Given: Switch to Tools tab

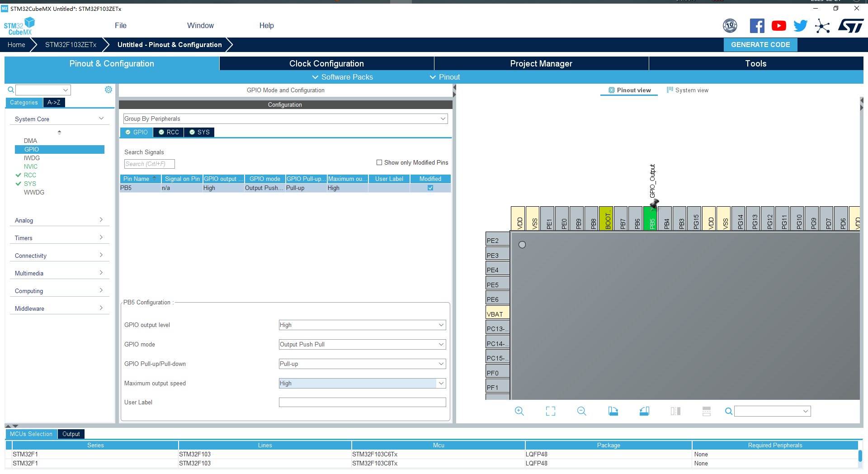Looking at the screenshot, I should tap(756, 63).
